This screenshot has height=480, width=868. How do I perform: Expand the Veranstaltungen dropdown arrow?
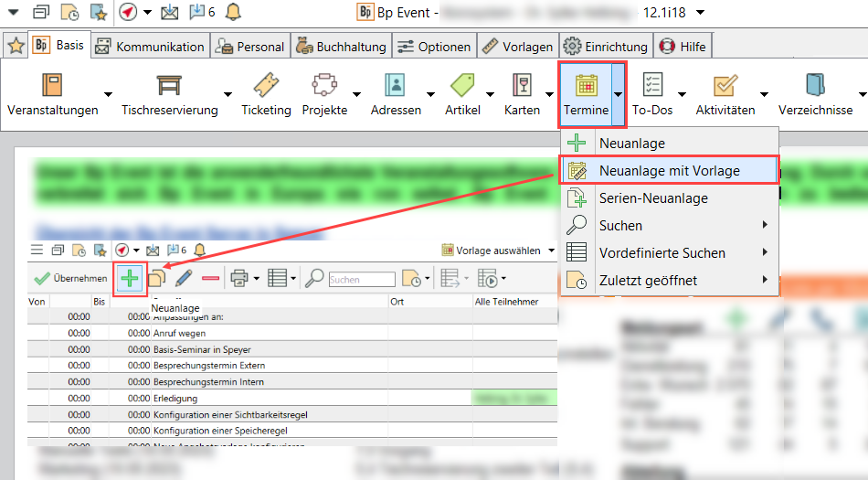click(108, 94)
